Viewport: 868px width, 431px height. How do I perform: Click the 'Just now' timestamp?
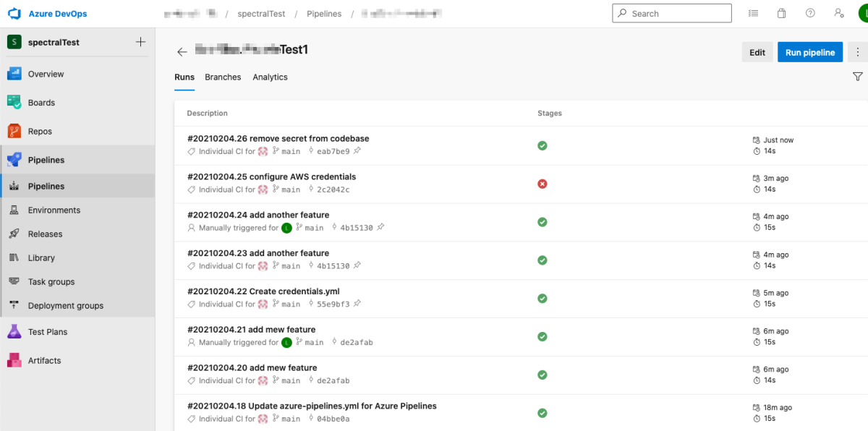(778, 140)
